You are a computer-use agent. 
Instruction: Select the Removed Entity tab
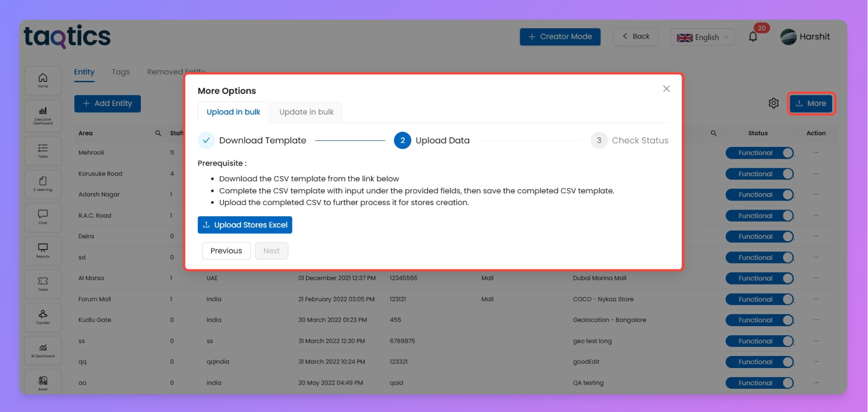coord(176,72)
